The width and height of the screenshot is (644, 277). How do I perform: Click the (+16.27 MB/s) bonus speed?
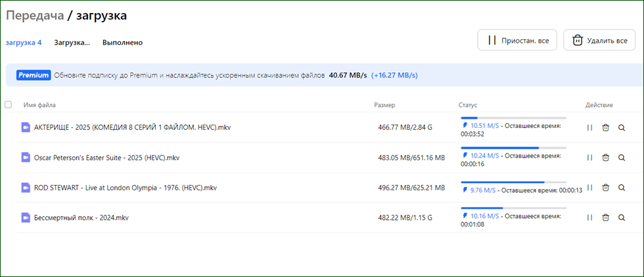click(x=395, y=75)
